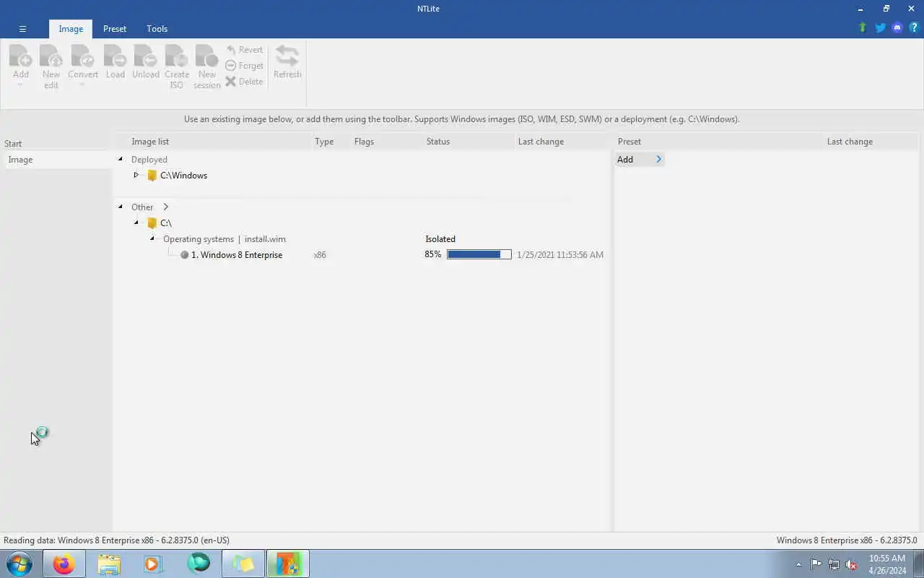The width and height of the screenshot is (924, 578).
Task: Click the Unload image toolbar icon
Action: pyautogui.click(x=145, y=56)
